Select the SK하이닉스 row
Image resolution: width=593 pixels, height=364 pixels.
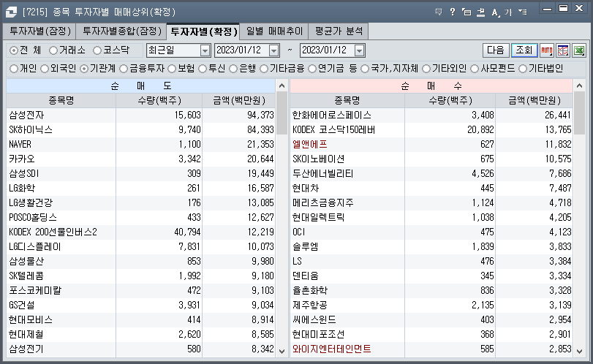[x=140, y=129]
